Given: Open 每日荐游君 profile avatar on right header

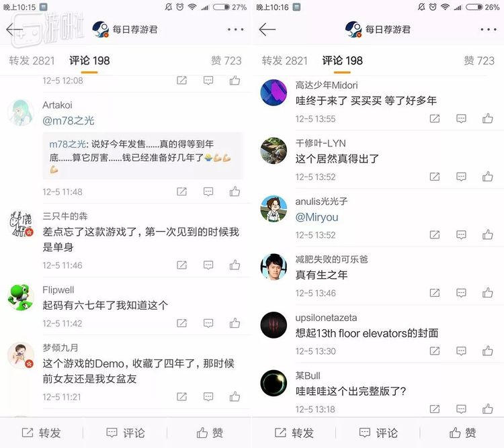Looking at the screenshot, I should tap(353, 30).
